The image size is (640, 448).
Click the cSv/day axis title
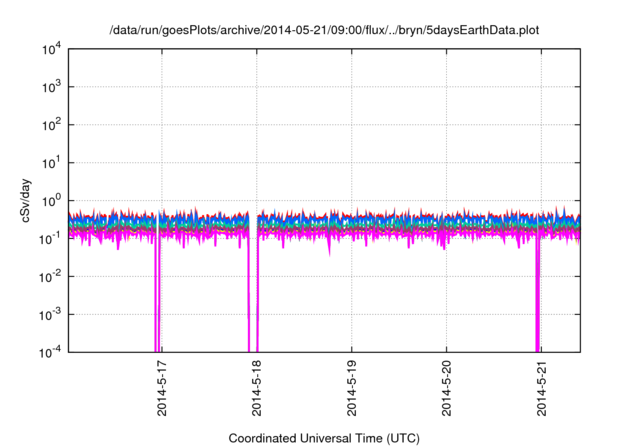coord(26,200)
